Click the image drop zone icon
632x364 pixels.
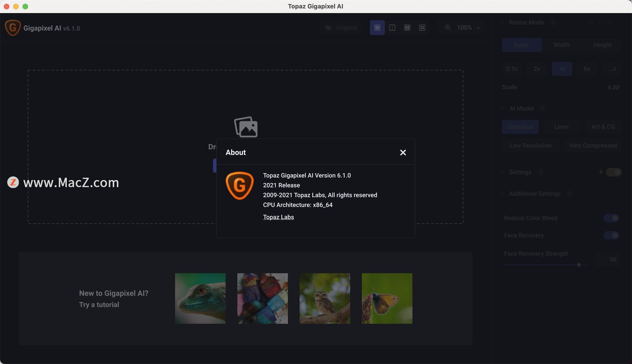pyautogui.click(x=246, y=127)
